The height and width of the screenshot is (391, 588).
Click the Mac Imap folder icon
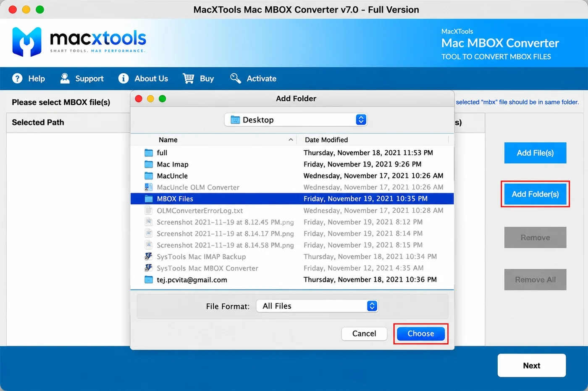click(x=149, y=164)
